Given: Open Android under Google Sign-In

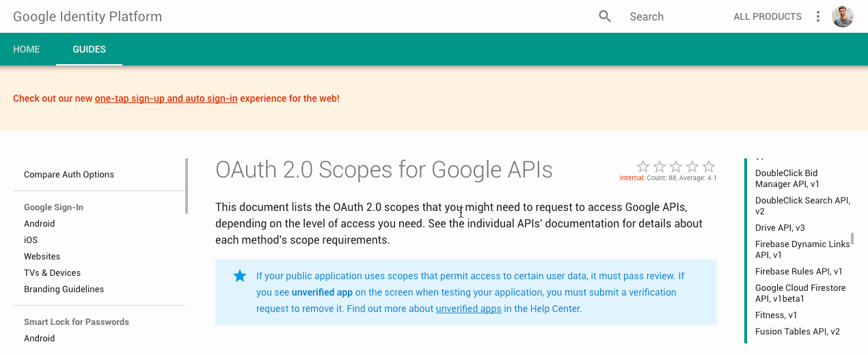Looking at the screenshot, I should (x=39, y=223).
